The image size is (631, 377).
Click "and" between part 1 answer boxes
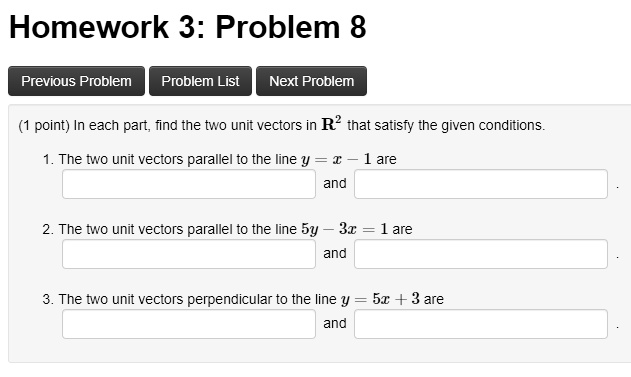pos(335,183)
